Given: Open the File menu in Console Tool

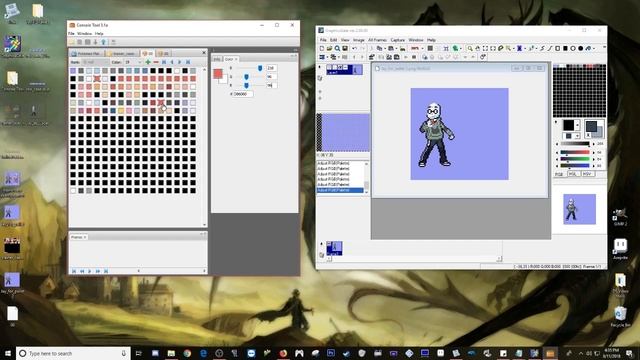Looking at the screenshot, I should point(71,33).
